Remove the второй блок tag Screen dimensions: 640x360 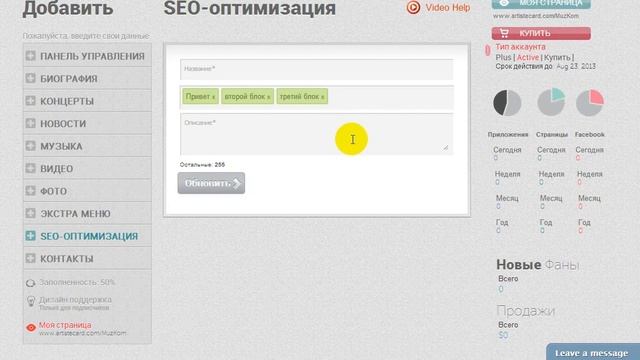click(x=268, y=97)
